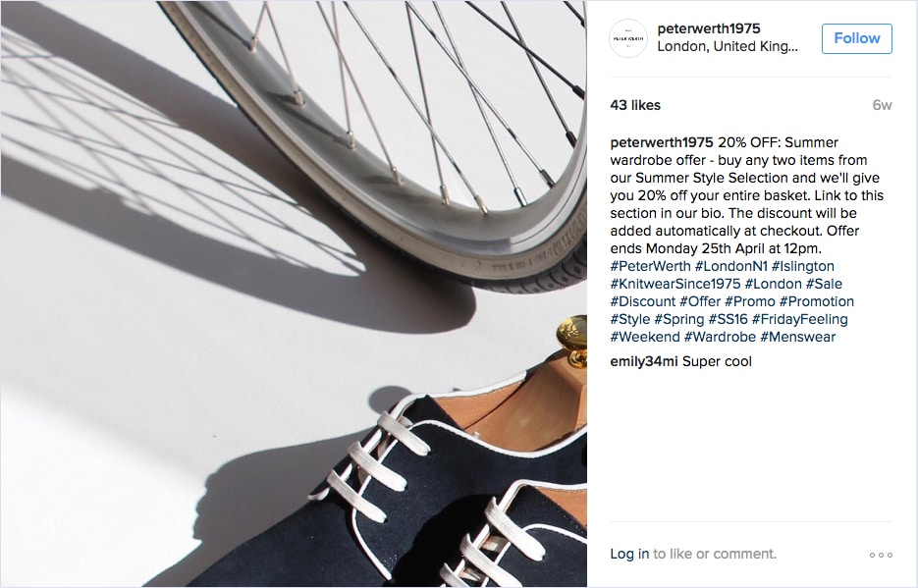Open the three-dot more options menu

[x=881, y=555]
